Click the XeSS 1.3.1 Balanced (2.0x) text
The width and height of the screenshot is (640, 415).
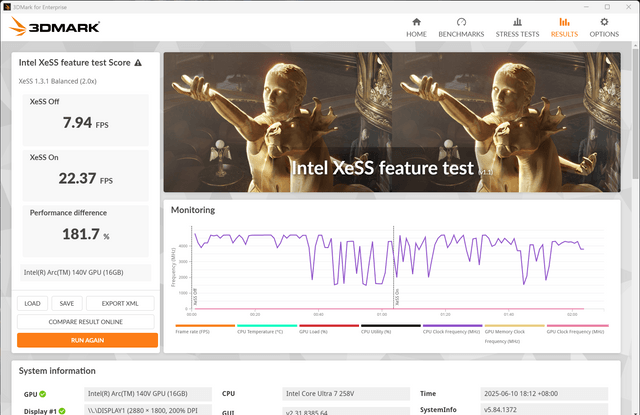[58, 81]
